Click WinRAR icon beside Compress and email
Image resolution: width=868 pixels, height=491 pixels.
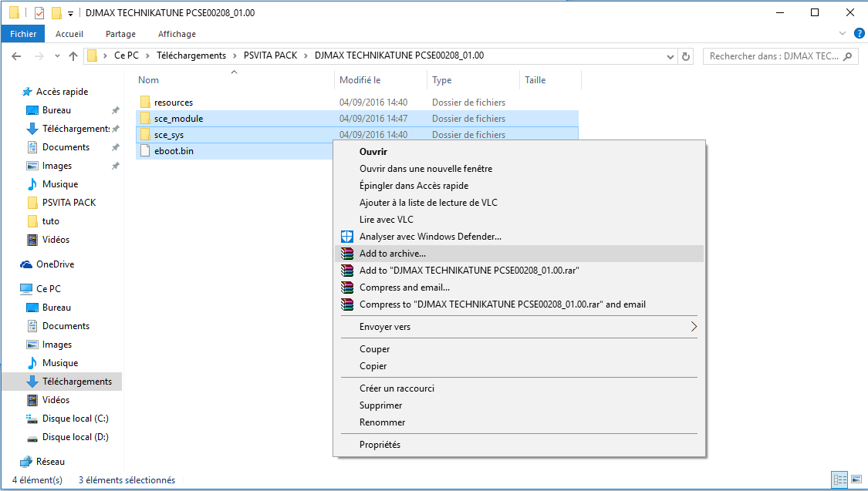click(347, 288)
